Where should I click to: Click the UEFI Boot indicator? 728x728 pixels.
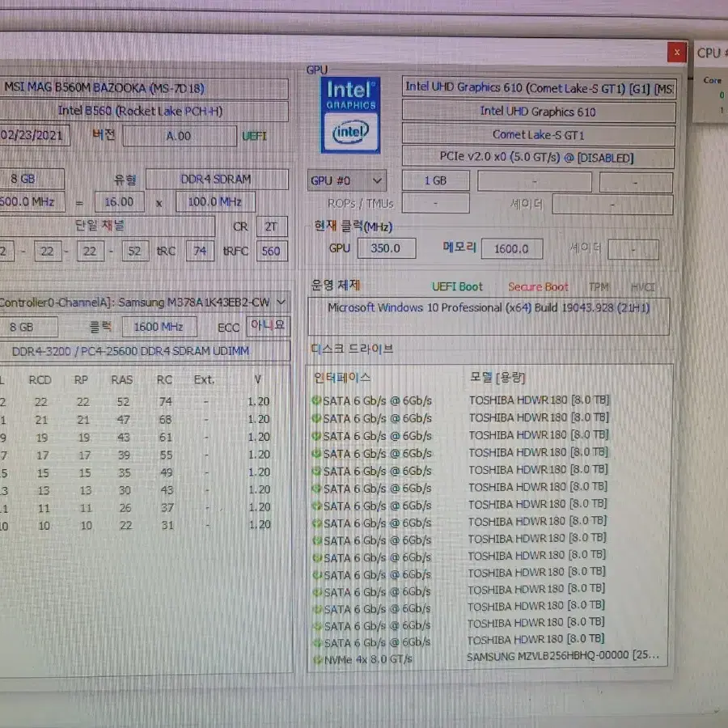point(457,286)
